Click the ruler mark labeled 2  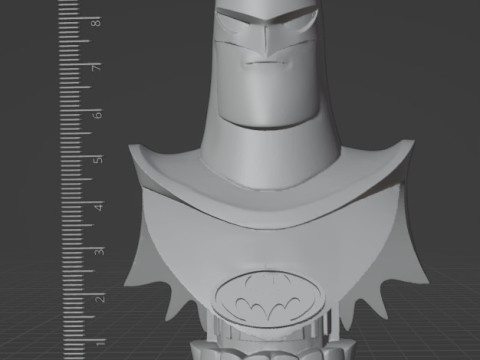click(x=100, y=298)
